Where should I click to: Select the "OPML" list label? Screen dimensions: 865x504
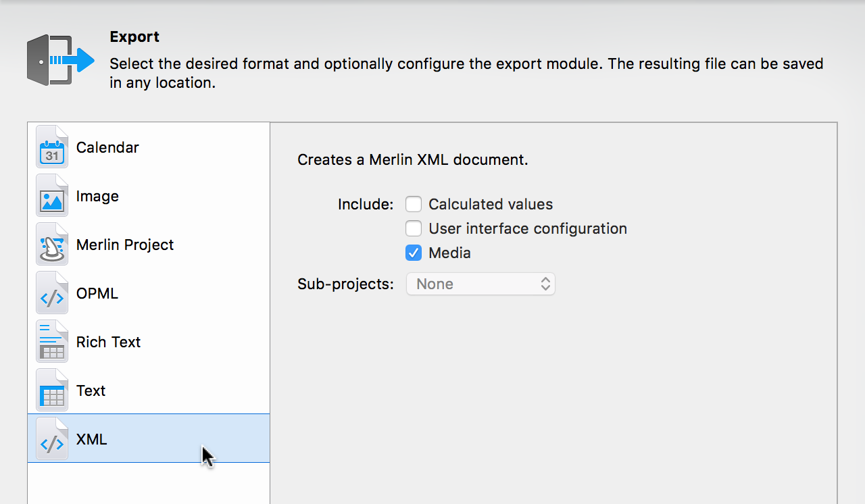pyautogui.click(x=97, y=293)
